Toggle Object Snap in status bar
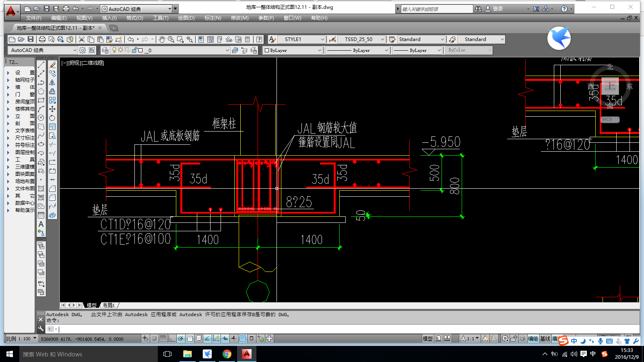Image resolution: width=644 pixels, height=362 pixels. 190,339
